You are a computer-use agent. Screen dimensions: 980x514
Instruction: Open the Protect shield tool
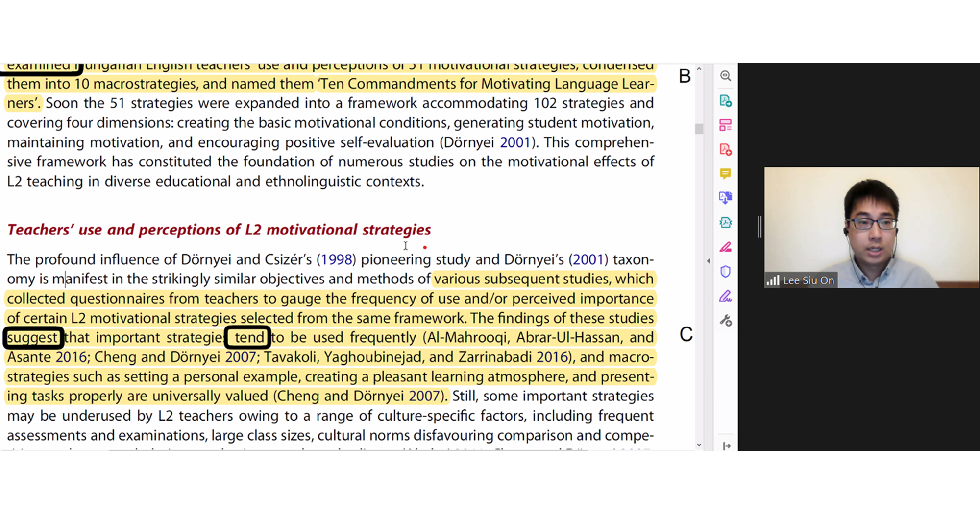coord(726,272)
